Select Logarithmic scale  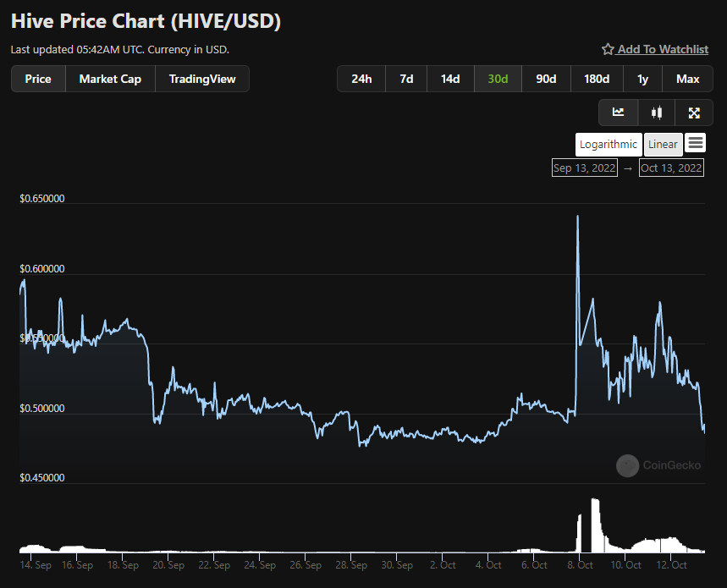pyautogui.click(x=609, y=145)
